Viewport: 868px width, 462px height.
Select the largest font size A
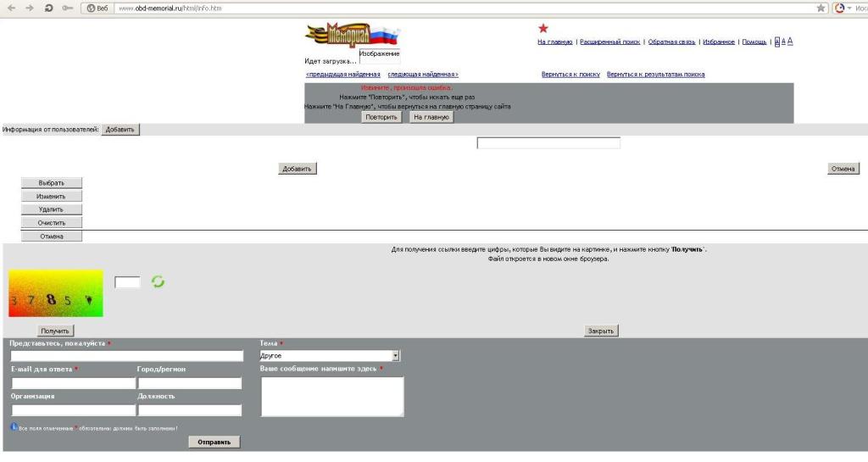pyautogui.click(x=790, y=41)
